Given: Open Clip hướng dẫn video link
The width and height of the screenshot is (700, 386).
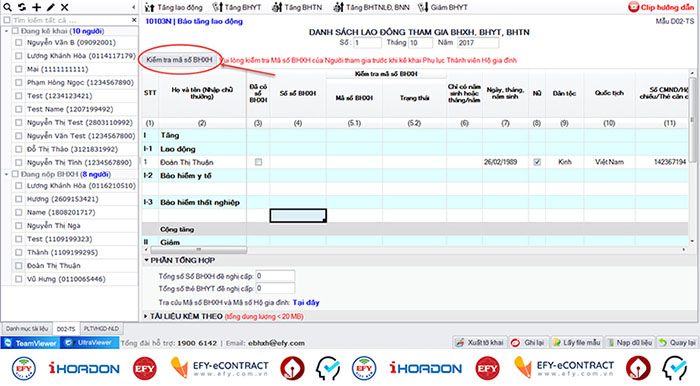Looking at the screenshot, I should point(661,7).
